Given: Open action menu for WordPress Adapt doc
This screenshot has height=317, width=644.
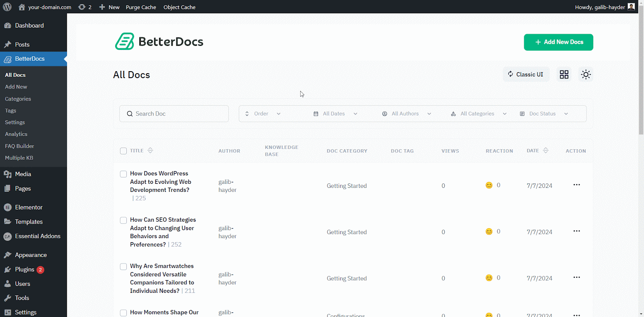Looking at the screenshot, I should pyautogui.click(x=576, y=185).
